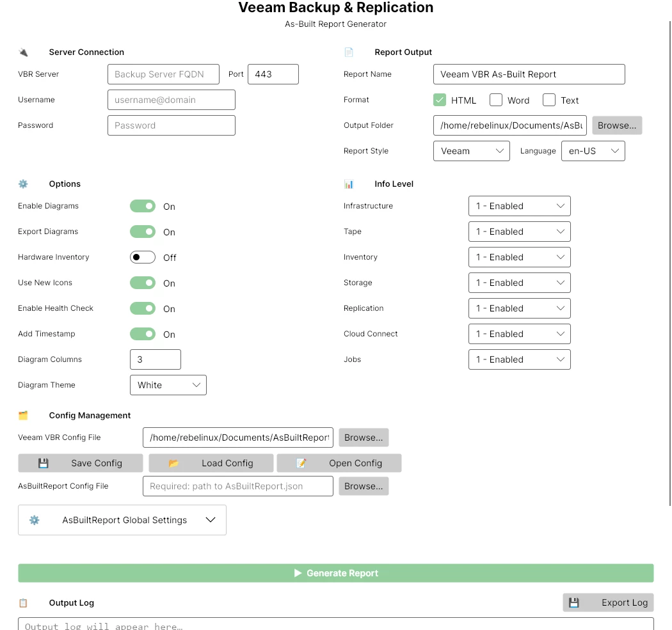Click the Veeam VBR Config File path field

click(x=238, y=437)
